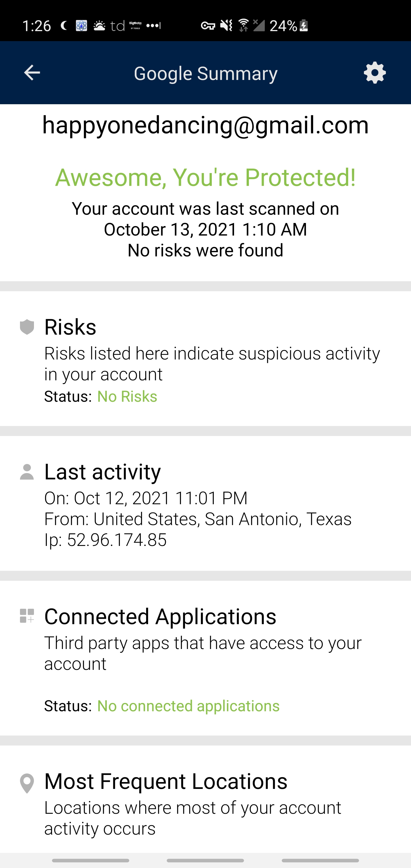Select the Last activity heading
411x868 pixels.
click(103, 472)
